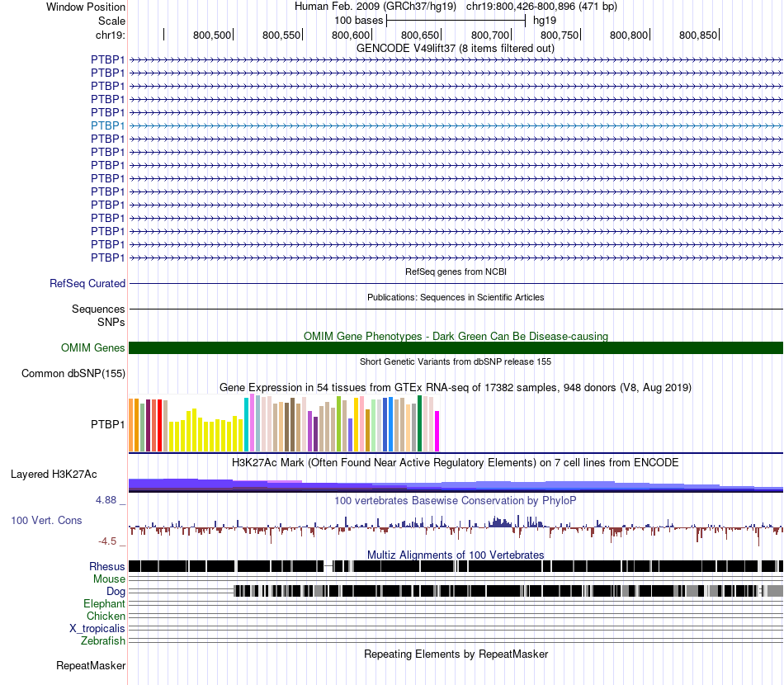Click the dark green bar in GTEx expression chart

pyautogui.click(x=420, y=423)
